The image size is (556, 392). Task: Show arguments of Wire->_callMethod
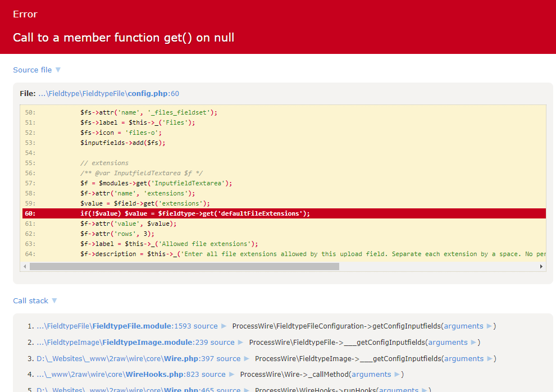376,374
